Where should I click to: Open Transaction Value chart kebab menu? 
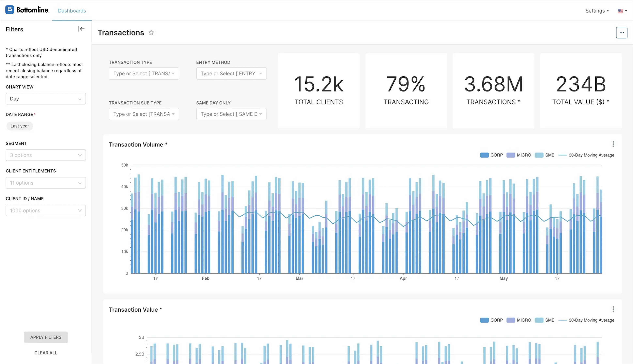(x=613, y=309)
